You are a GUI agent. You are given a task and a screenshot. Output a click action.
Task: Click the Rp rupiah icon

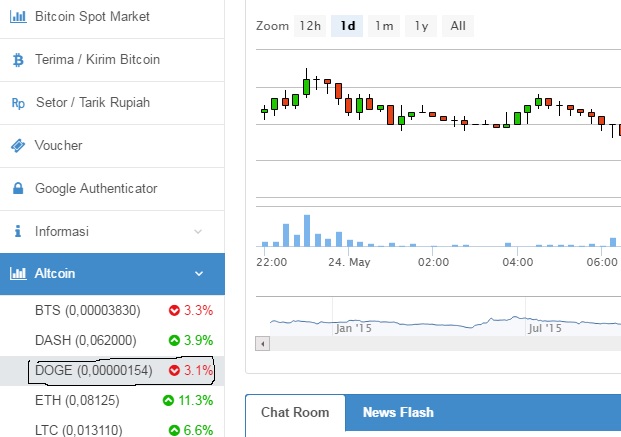point(18,103)
